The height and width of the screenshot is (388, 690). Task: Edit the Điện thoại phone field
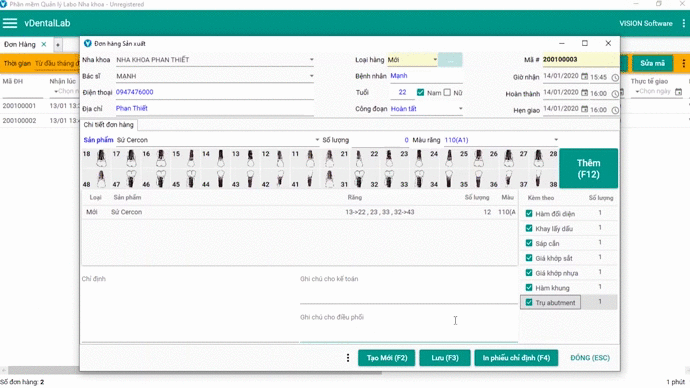[x=214, y=92]
